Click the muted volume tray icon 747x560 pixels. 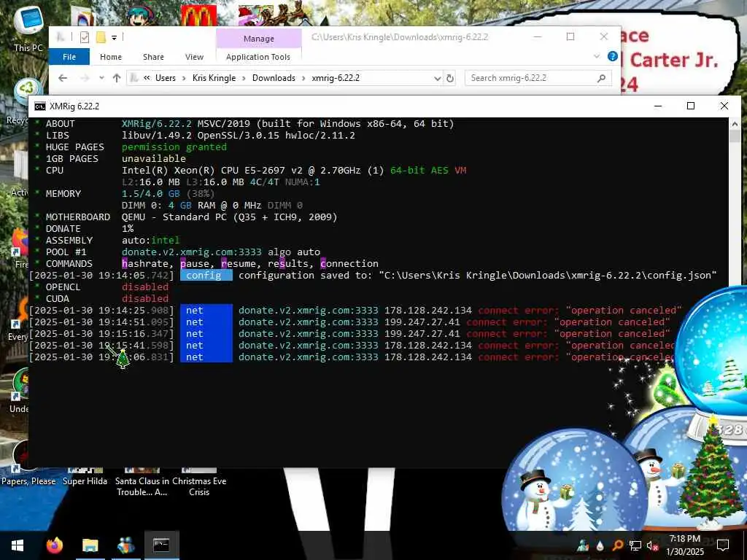(x=651, y=545)
